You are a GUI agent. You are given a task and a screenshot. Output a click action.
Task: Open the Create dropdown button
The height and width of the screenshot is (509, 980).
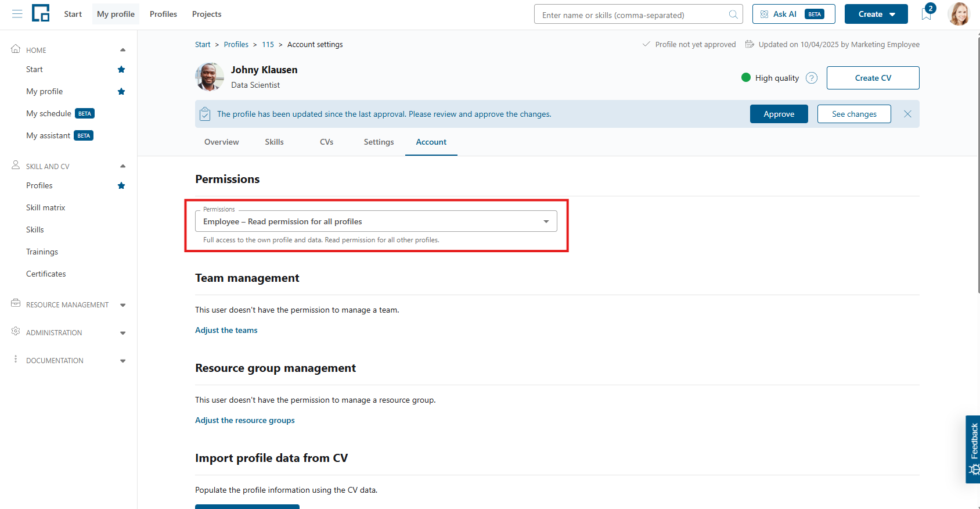[x=876, y=14]
